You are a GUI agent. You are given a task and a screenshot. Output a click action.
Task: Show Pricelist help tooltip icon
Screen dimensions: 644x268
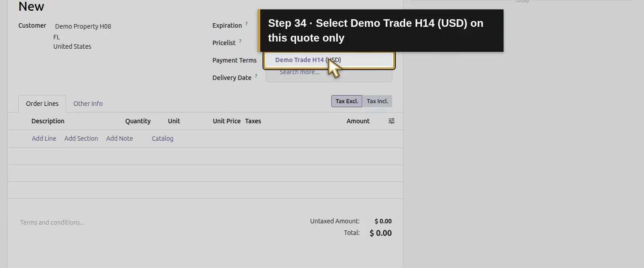click(240, 41)
